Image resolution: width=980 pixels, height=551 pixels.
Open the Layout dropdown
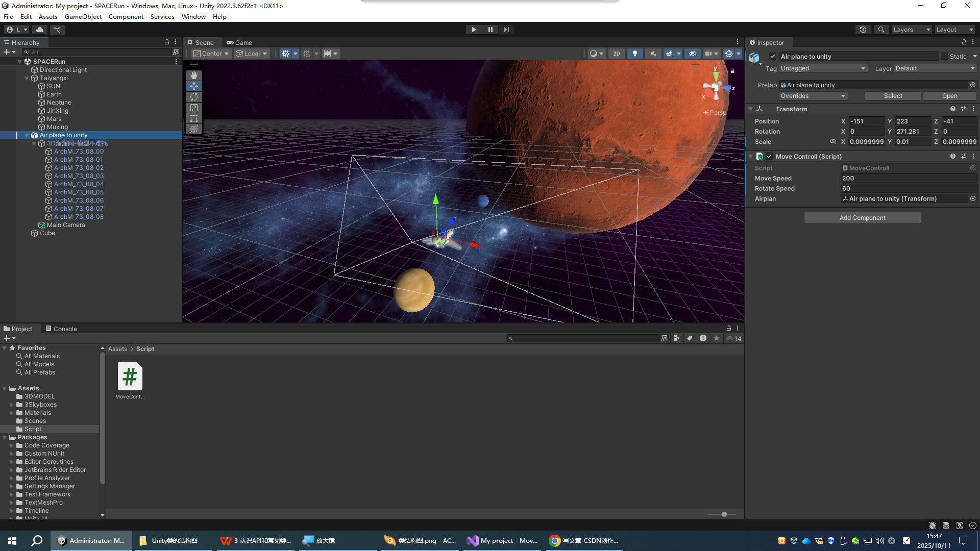pyautogui.click(x=954, y=30)
